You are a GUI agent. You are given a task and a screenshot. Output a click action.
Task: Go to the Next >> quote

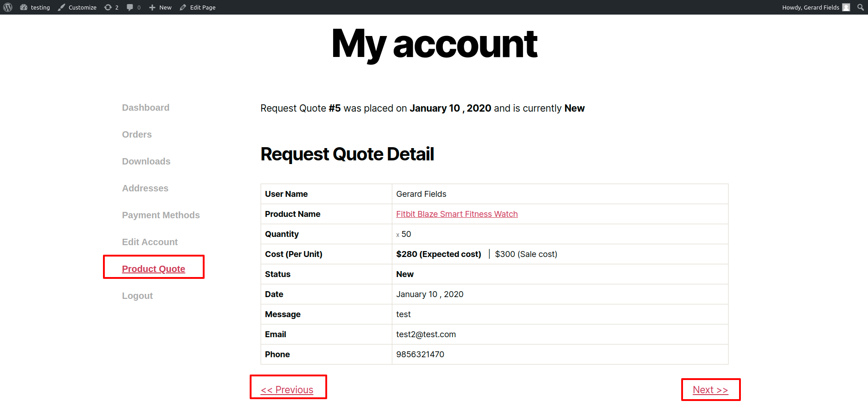710,390
